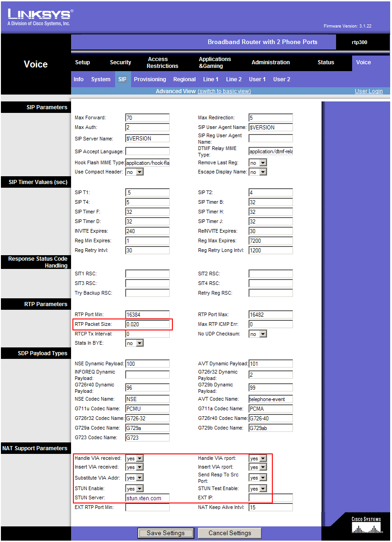Click the STUN Server input field

[x=147, y=497]
